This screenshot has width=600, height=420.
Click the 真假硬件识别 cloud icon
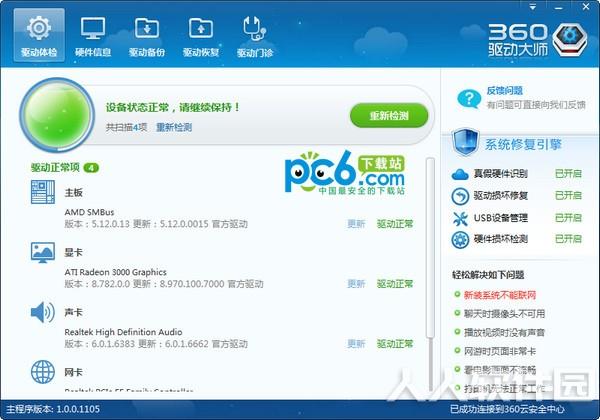pos(460,174)
